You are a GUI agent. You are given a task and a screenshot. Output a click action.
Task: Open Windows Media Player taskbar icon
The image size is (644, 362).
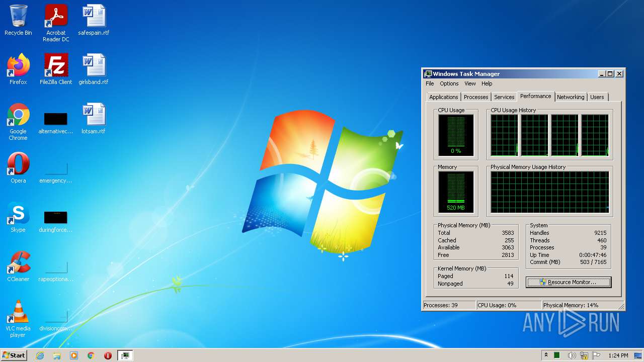coord(74,355)
